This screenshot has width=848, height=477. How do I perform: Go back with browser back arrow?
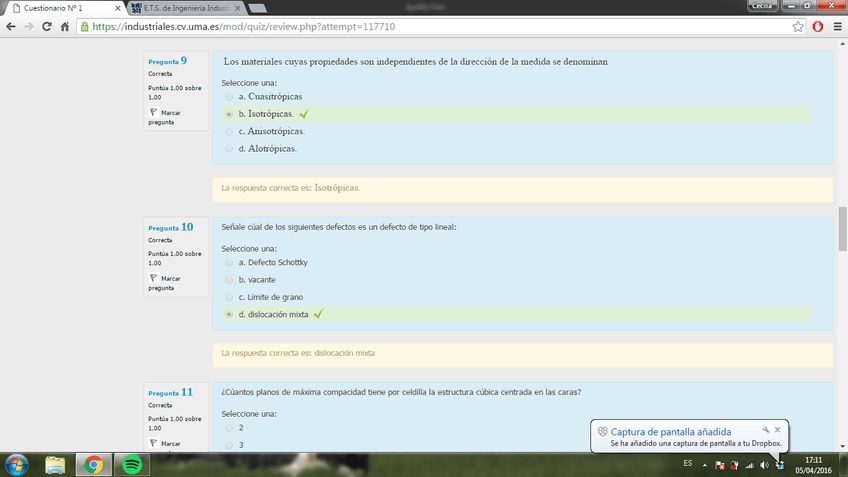pos(11,26)
